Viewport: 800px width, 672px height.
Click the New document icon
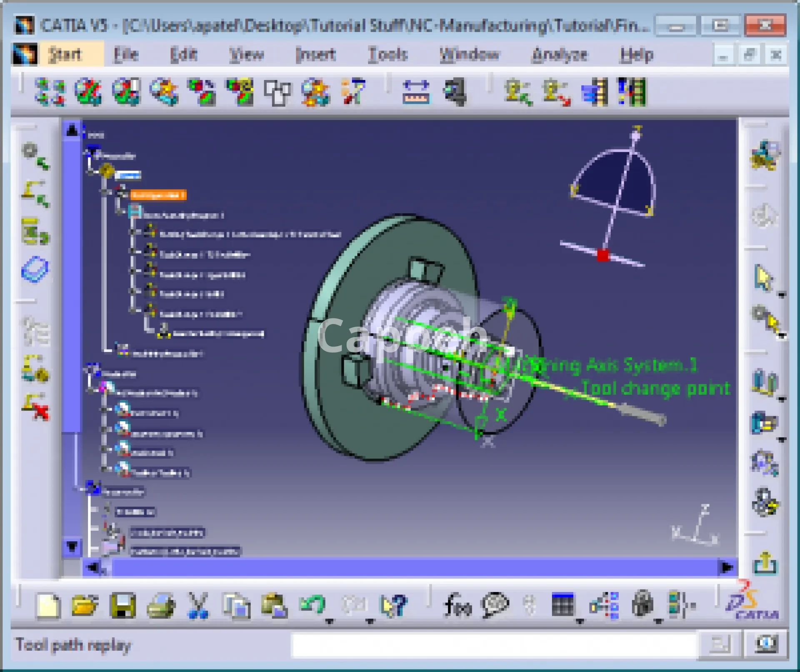pyautogui.click(x=48, y=605)
